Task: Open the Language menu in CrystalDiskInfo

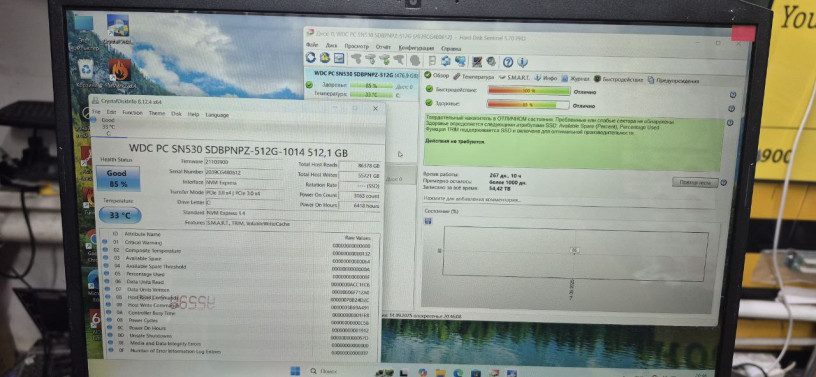Action: [217, 115]
